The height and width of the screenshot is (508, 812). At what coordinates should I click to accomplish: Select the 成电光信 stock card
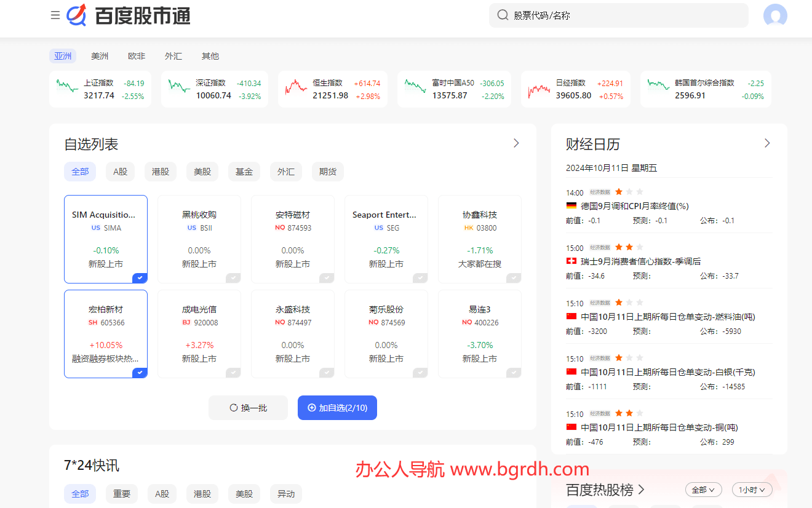199,334
